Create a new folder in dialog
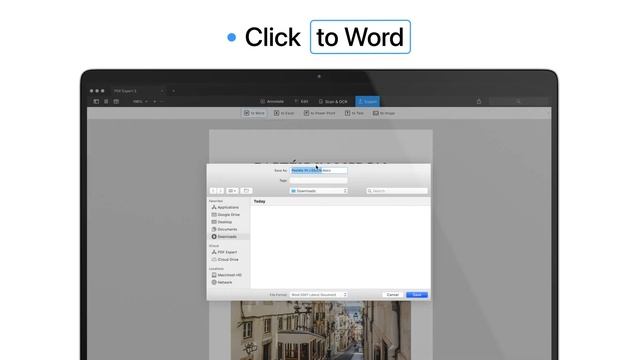This screenshot has height=360, width=640. pyautogui.click(x=246, y=191)
